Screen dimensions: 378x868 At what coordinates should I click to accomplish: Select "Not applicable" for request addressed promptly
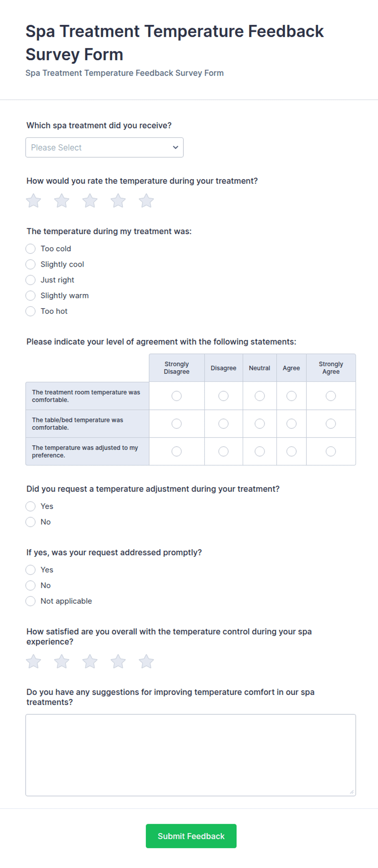pyautogui.click(x=30, y=601)
